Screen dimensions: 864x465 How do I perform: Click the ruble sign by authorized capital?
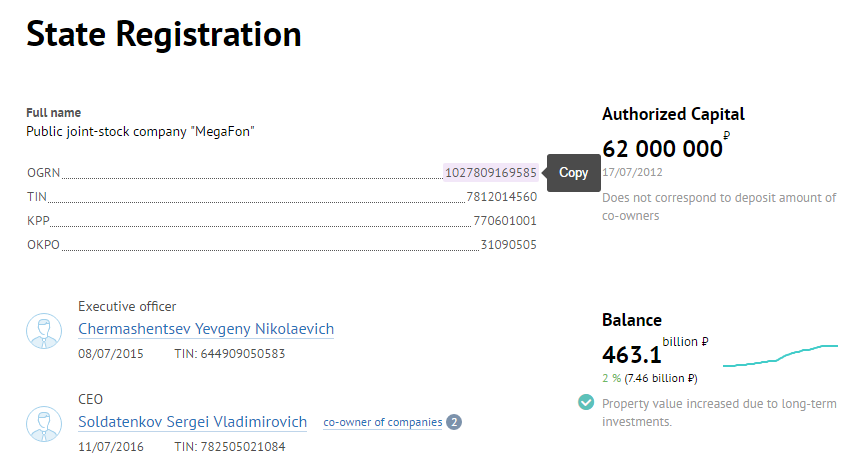(x=727, y=135)
